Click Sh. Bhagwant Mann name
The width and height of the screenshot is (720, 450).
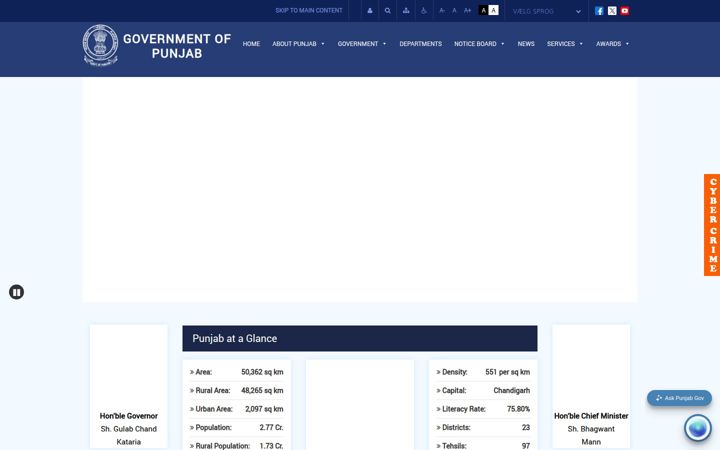[x=591, y=435]
